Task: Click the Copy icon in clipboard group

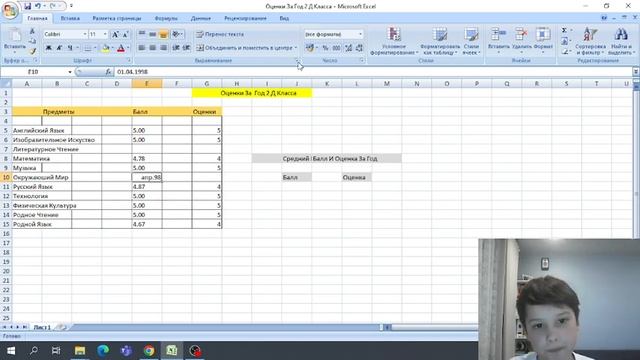Action: click(x=33, y=41)
